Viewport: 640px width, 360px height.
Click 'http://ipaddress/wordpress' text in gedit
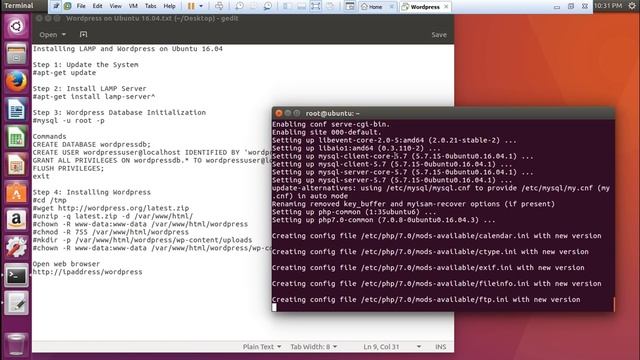pos(88,272)
